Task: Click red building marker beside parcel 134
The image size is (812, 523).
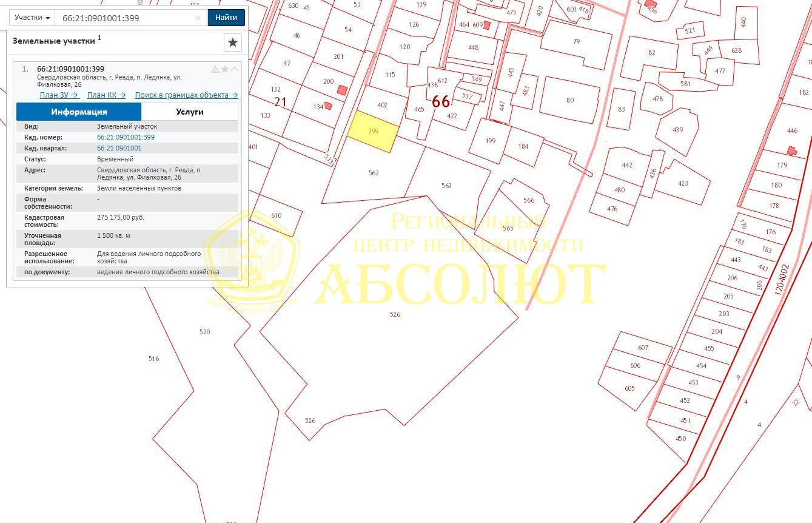Action: [x=328, y=106]
